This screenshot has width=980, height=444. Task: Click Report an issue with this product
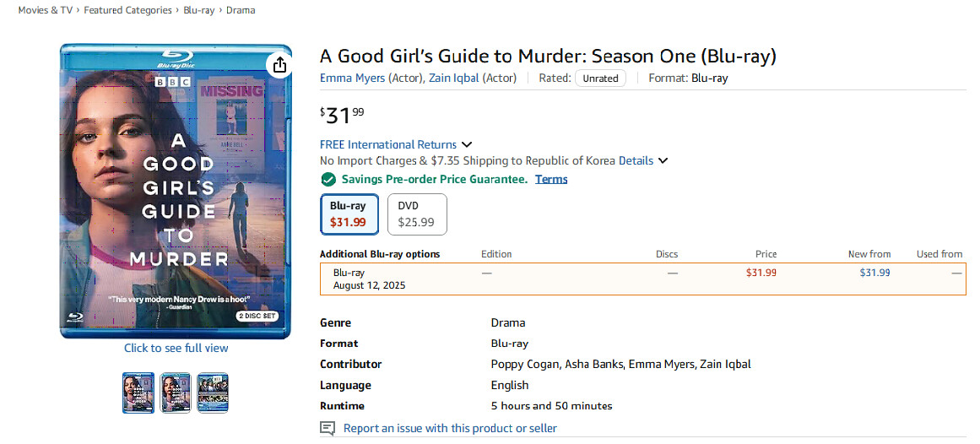tap(450, 428)
